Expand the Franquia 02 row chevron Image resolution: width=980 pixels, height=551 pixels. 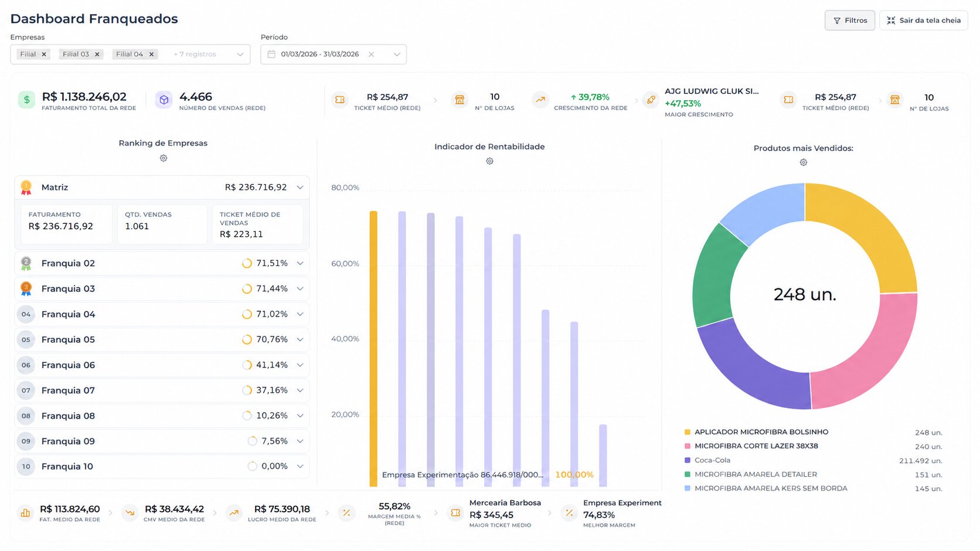(x=300, y=264)
